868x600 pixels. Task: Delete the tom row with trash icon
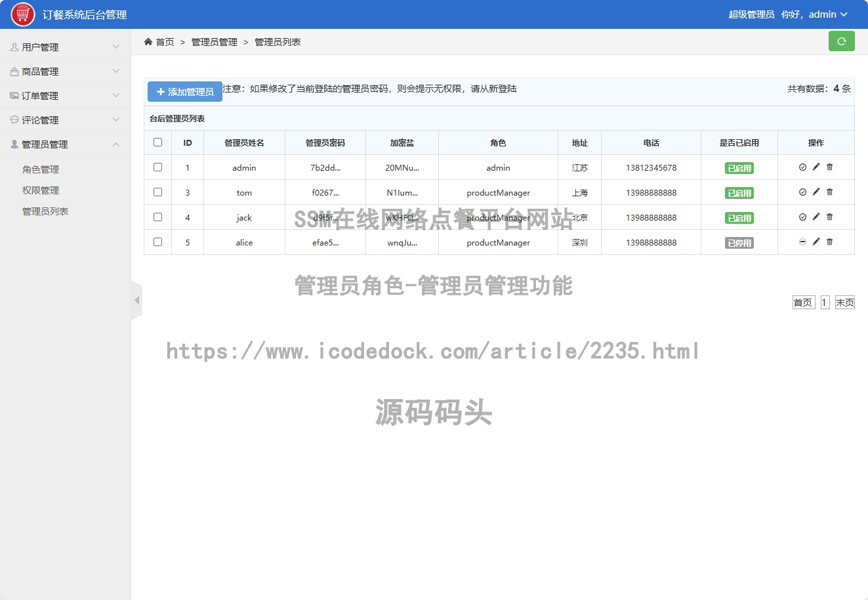(x=829, y=192)
